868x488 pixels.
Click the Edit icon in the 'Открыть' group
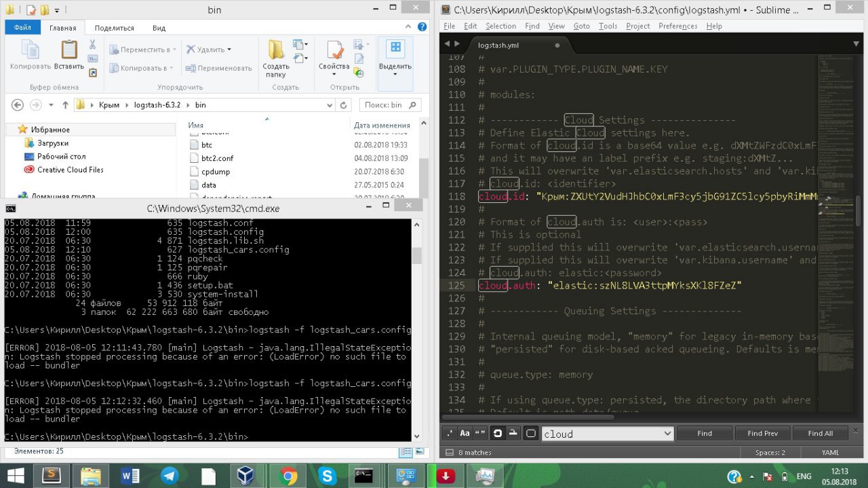click(x=357, y=58)
